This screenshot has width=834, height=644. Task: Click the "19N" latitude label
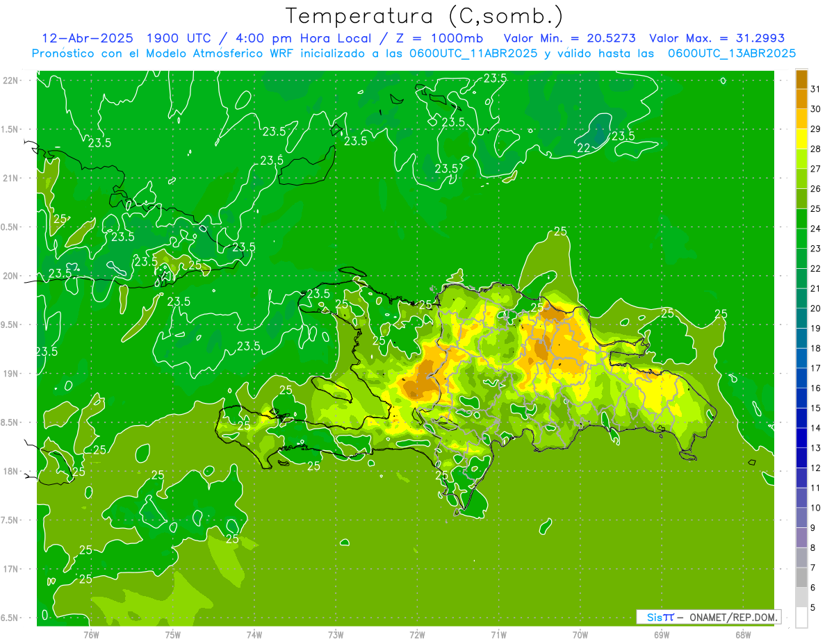pyautogui.click(x=12, y=374)
